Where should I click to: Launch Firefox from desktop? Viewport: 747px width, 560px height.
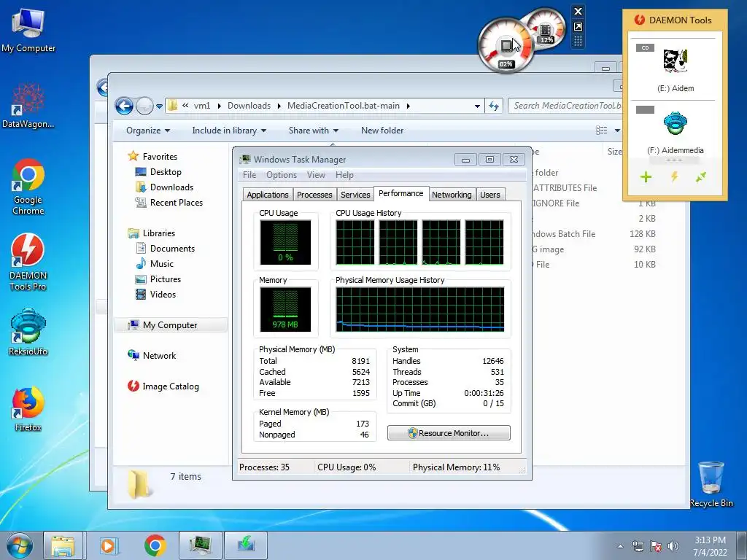point(28,408)
